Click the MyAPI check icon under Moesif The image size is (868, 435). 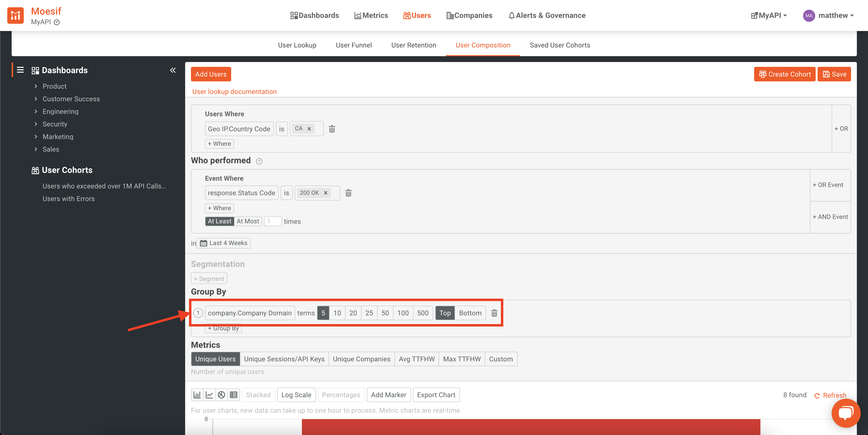point(57,22)
